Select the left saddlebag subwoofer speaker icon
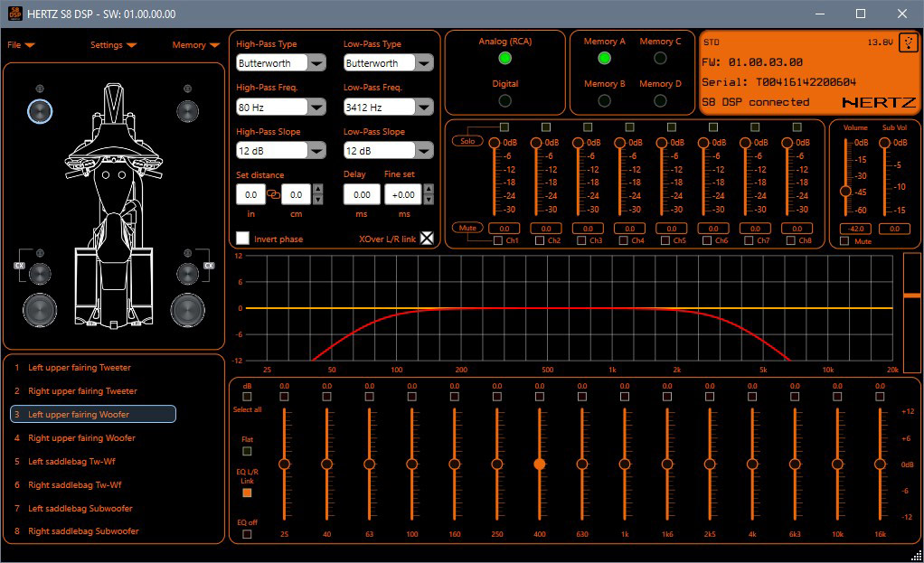924x563 pixels. (x=40, y=310)
